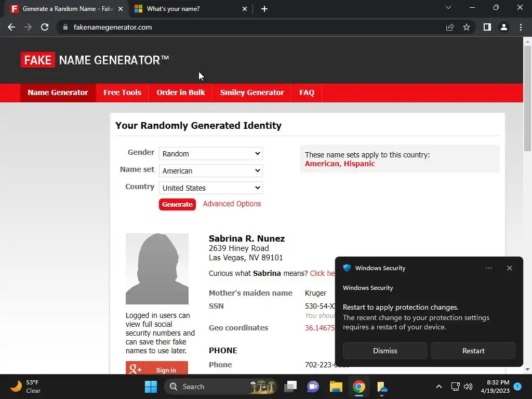Viewport: 532px width, 399px height.
Task: Click the Chrome taskbar icon
Action: coord(358,387)
